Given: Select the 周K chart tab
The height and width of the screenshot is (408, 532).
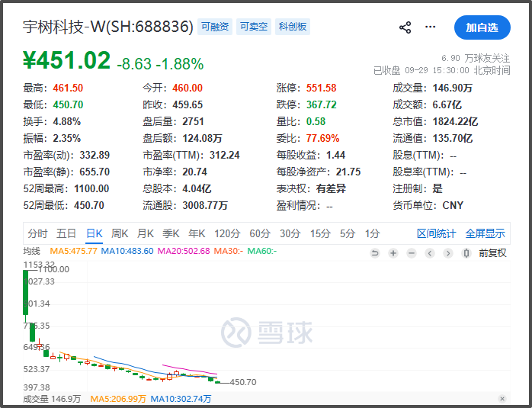Looking at the screenshot, I should 120,233.
